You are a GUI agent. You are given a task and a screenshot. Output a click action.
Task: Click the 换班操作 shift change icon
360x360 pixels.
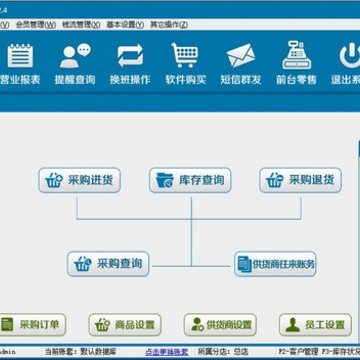tap(130, 63)
